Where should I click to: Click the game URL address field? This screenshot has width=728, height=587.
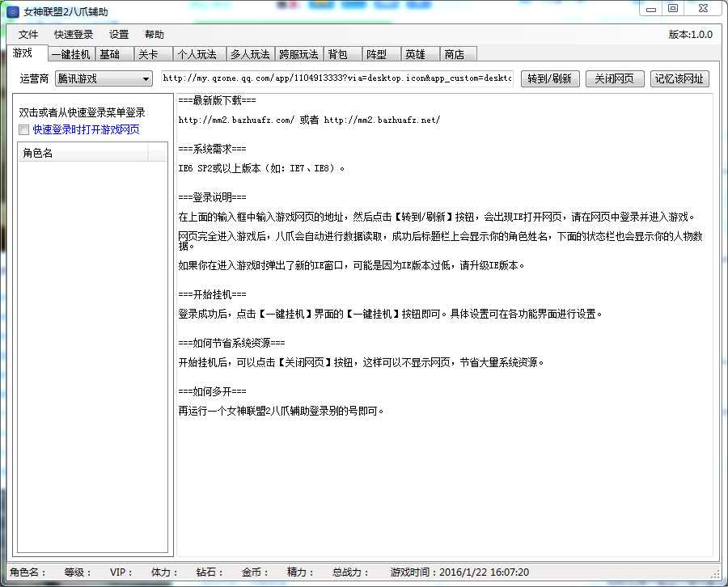point(336,78)
